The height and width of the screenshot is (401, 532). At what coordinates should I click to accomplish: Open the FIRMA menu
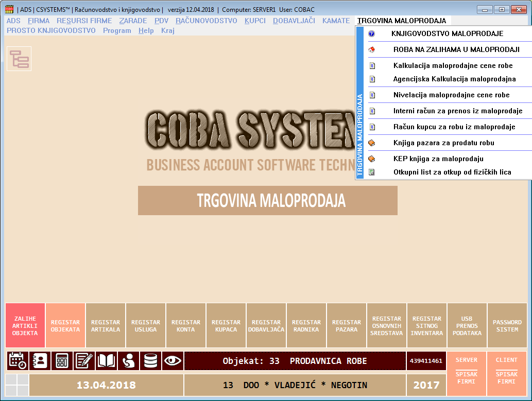click(x=39, y=21)
